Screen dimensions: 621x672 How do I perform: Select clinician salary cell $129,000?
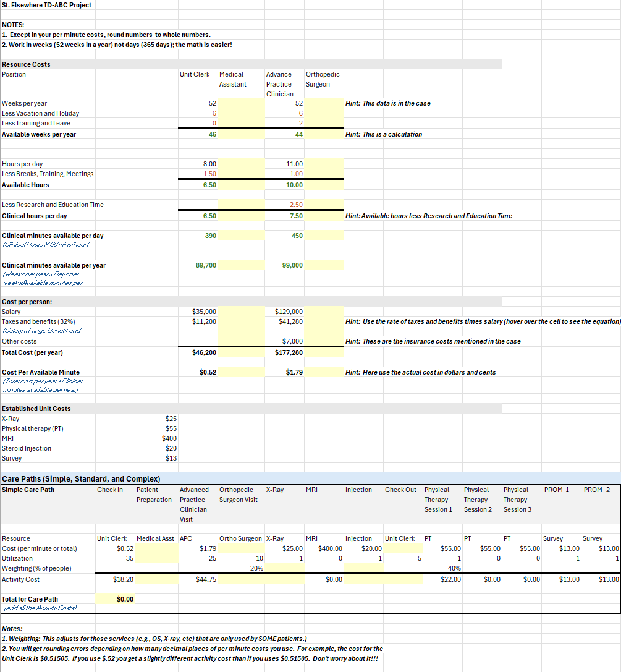click(284, 312)
